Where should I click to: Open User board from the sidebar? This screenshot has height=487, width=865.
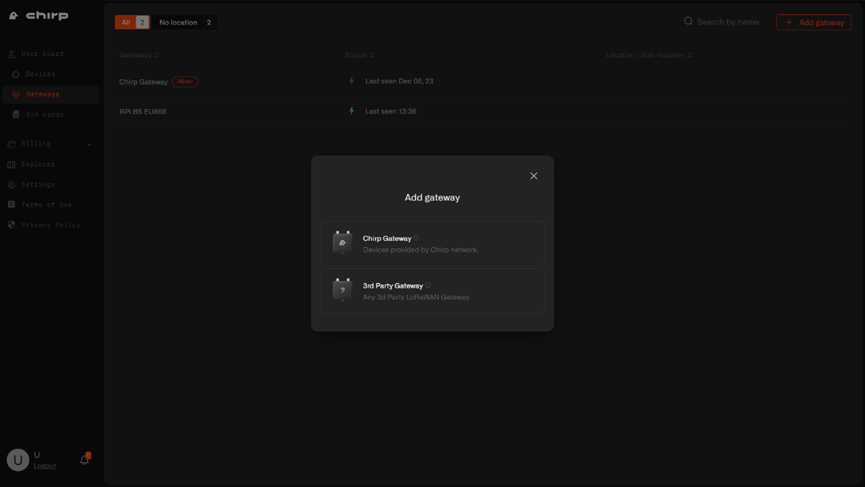coord(42,53)
